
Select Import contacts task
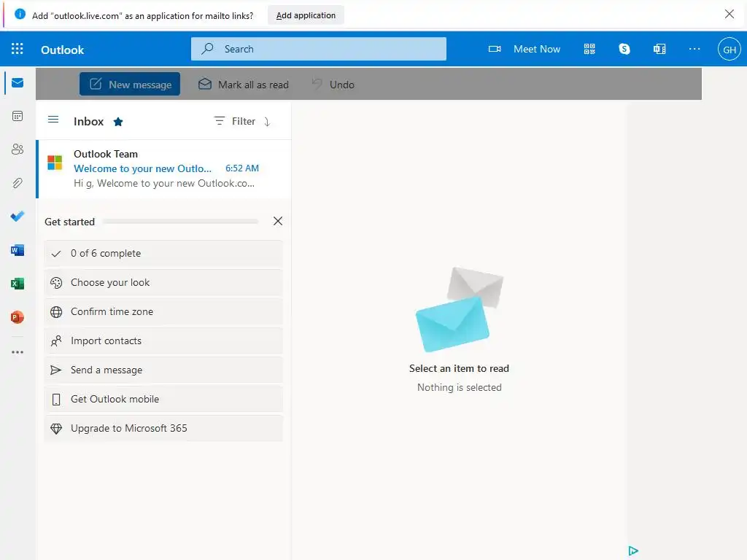(163, 341)
